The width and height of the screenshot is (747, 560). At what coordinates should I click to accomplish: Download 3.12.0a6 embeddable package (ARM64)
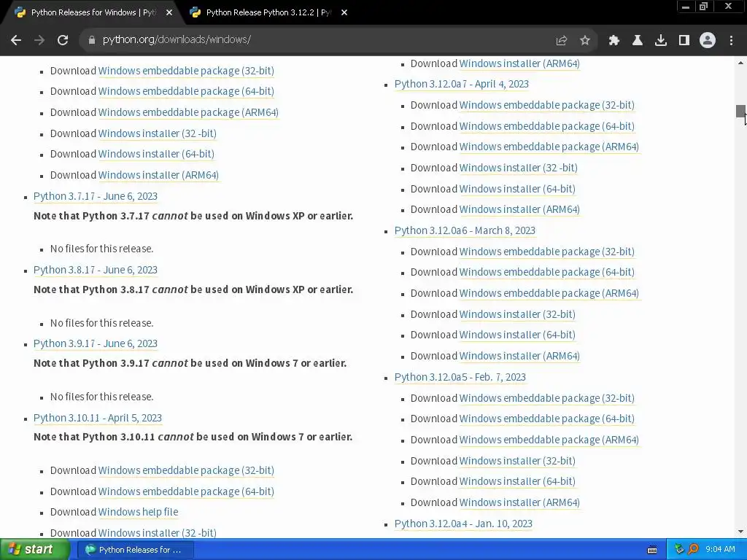549,293
